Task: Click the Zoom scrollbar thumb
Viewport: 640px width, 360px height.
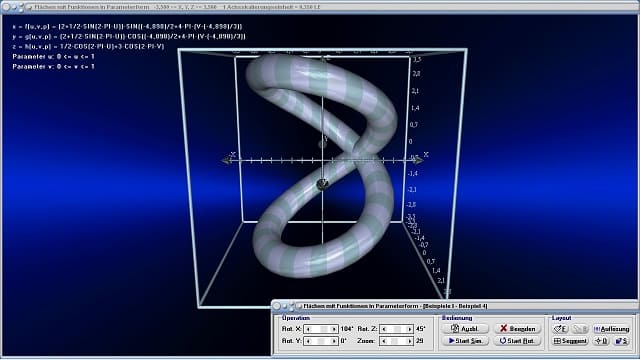Action: (395, 341)
